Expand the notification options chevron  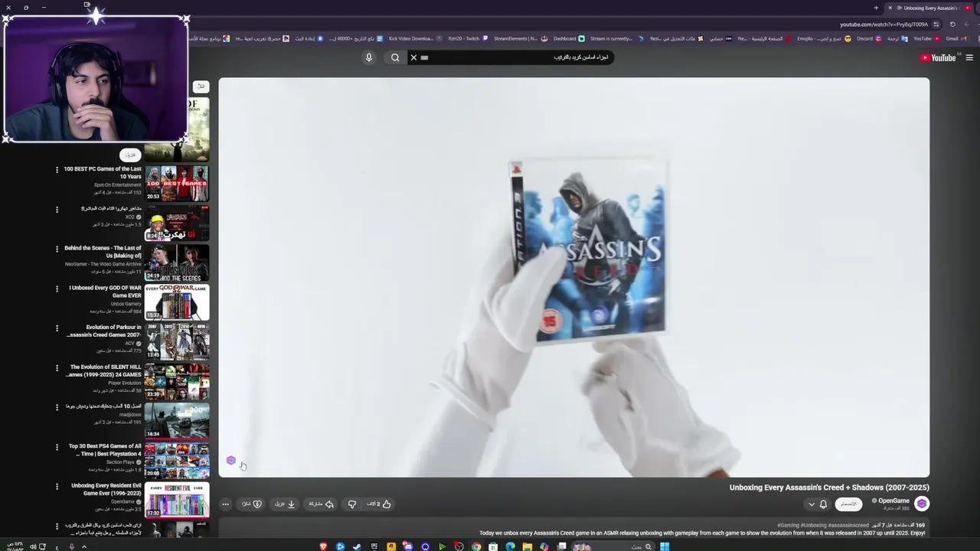(x=812, y=504)
